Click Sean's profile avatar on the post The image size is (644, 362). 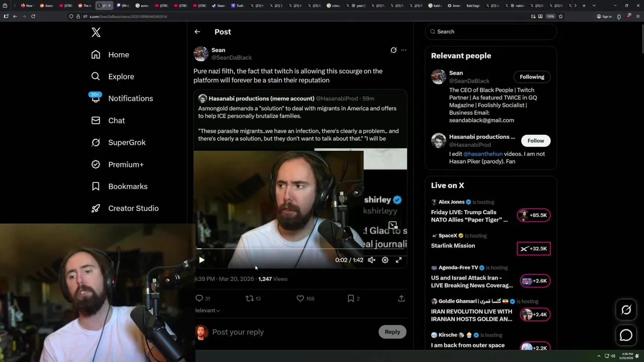201,54
